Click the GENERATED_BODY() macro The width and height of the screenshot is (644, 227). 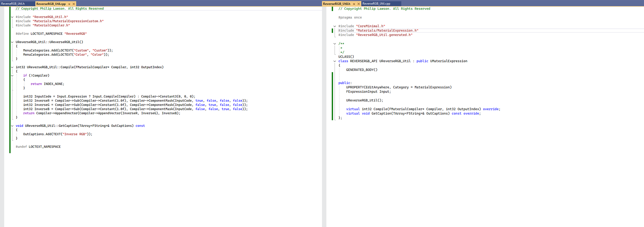(x=362, y=70)
